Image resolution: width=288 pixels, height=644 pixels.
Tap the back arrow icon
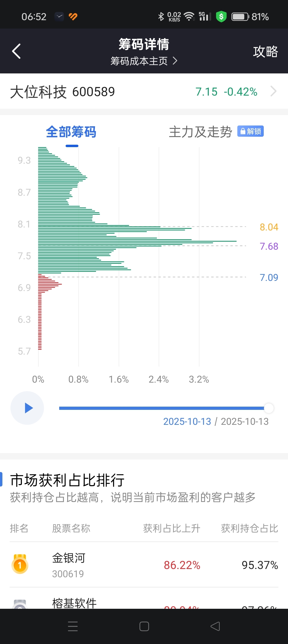coord(17,51)
